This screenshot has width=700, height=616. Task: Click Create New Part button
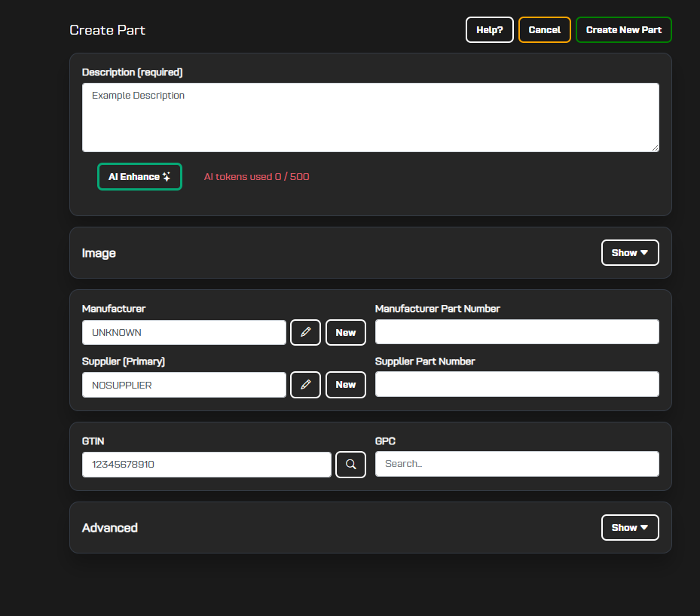pos(624,30)
